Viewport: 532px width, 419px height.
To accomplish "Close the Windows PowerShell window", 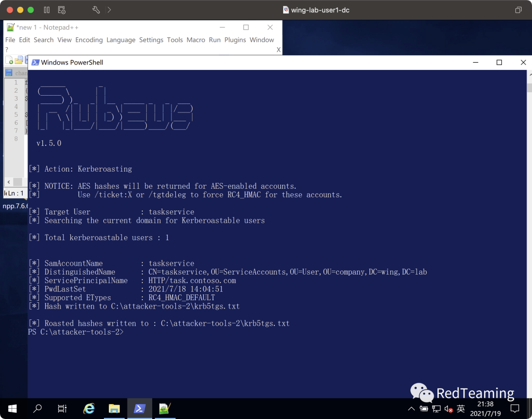I will click(523, 63).
